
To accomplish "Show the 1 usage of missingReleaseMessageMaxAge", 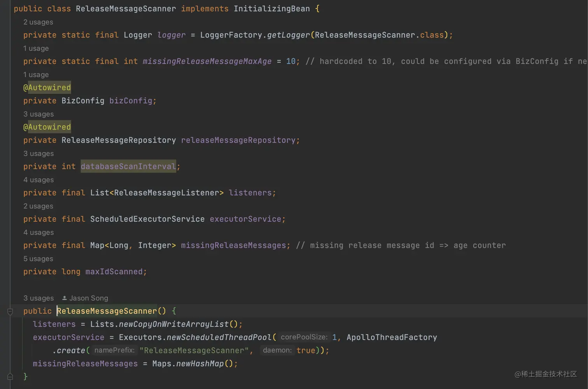I will [36, 49].
